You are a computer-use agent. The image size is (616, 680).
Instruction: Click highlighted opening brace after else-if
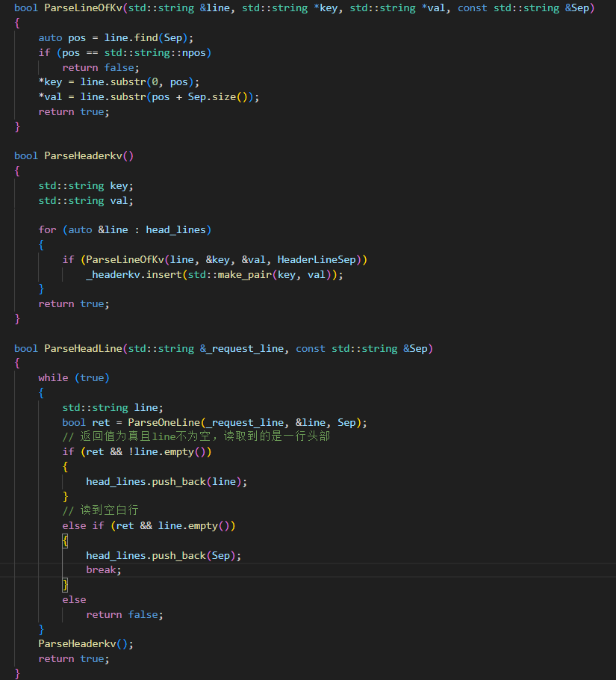pos(66,541)
